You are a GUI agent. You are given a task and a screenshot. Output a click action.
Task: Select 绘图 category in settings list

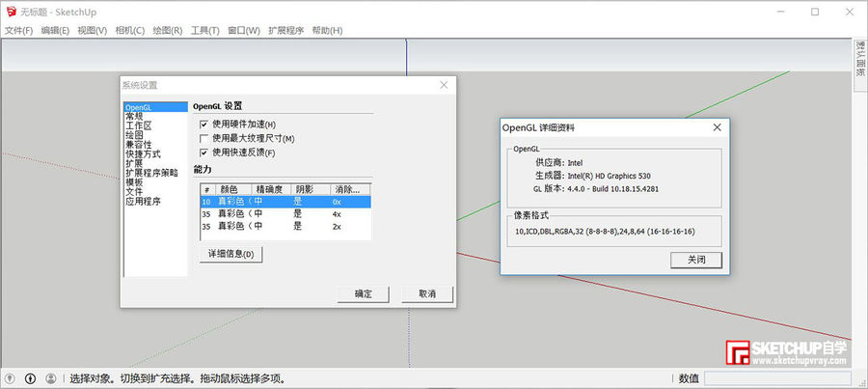(x=156, y=135)
